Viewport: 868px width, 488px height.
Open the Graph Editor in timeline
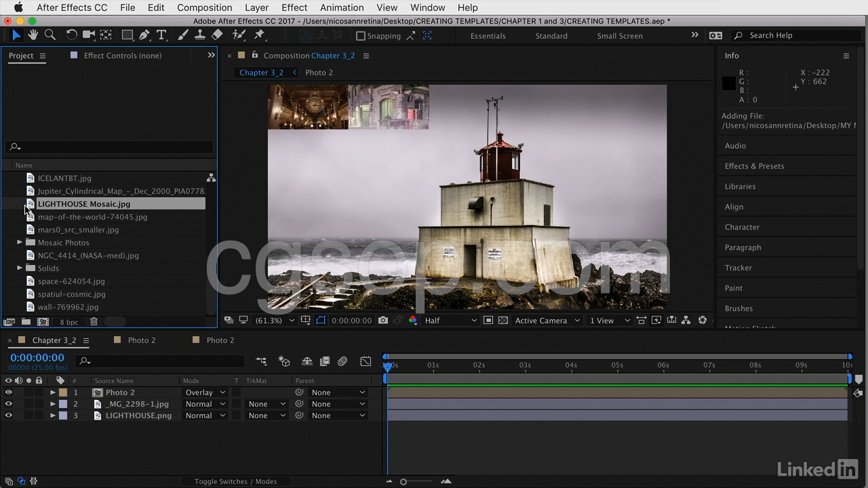coord(366,361)
